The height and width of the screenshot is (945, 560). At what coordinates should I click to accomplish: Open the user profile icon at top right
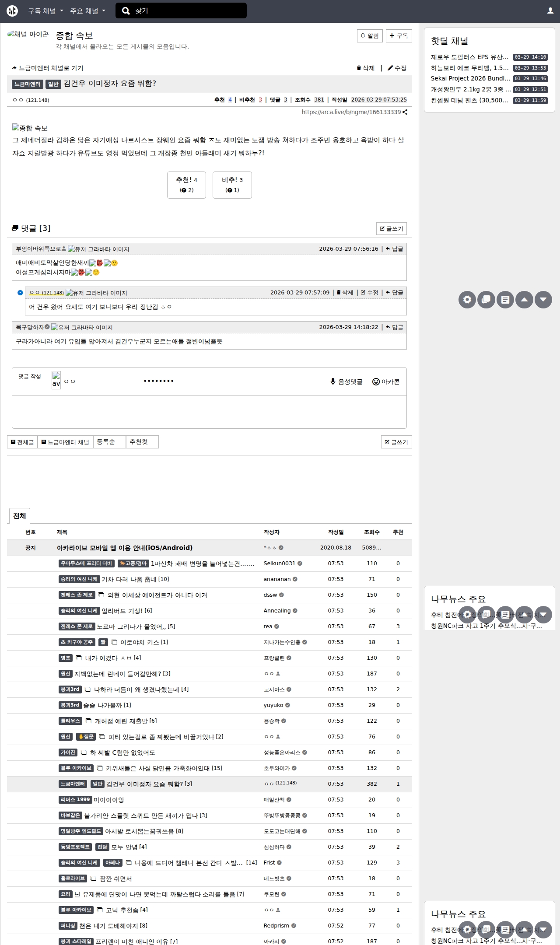pyautogui.click(x=550, y=11)
